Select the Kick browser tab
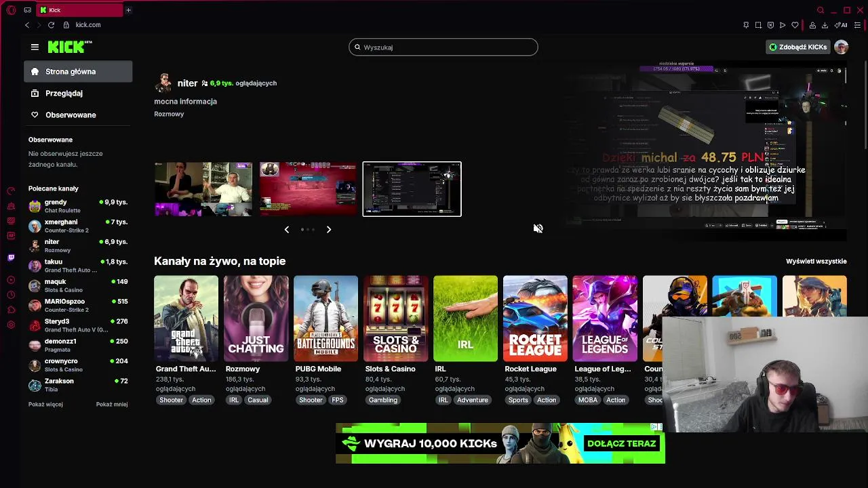This screenshot has width=868, height=488. 79,9
